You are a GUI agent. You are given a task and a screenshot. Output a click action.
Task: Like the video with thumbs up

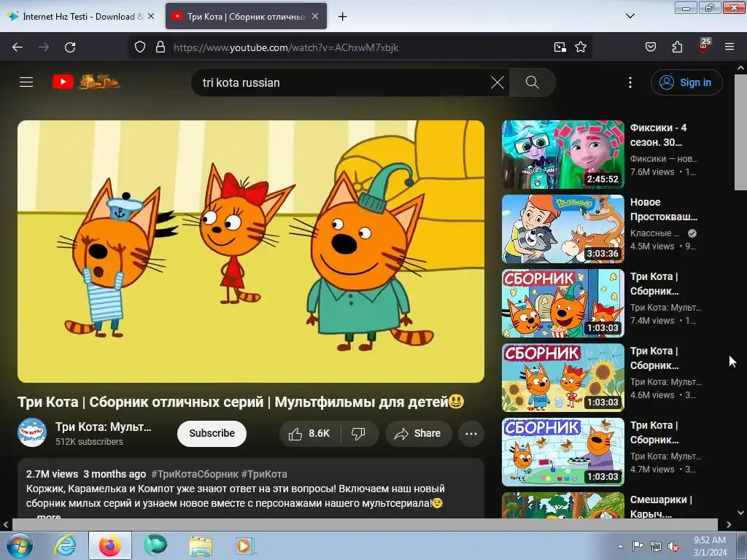point(309,433)
